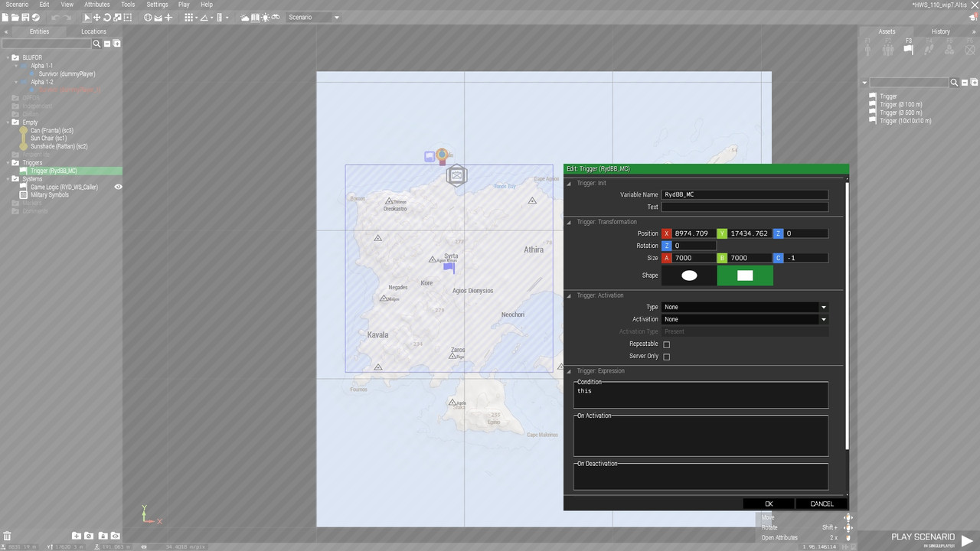Click the left panel search field

[x=47, y=44]
